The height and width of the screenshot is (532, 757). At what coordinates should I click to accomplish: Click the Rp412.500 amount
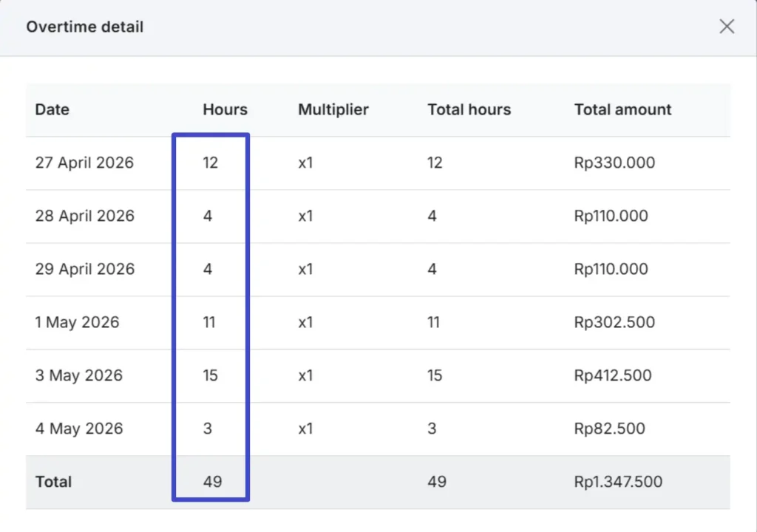click(x=613, y=375)
